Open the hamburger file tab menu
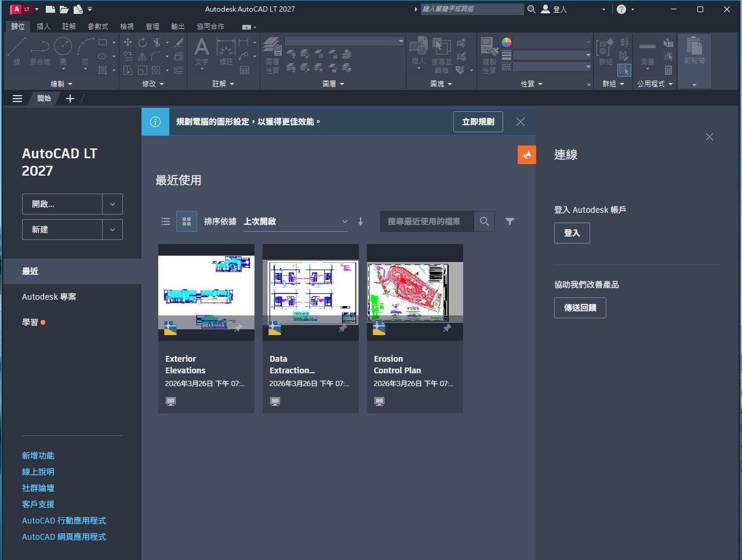 17,99
